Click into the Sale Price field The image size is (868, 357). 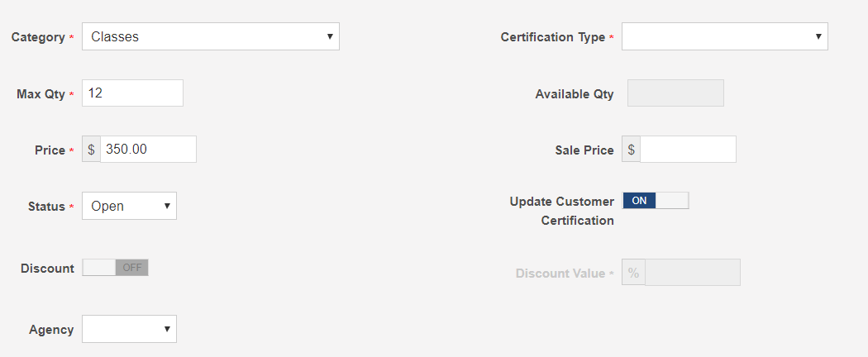[x=688, y=150]
